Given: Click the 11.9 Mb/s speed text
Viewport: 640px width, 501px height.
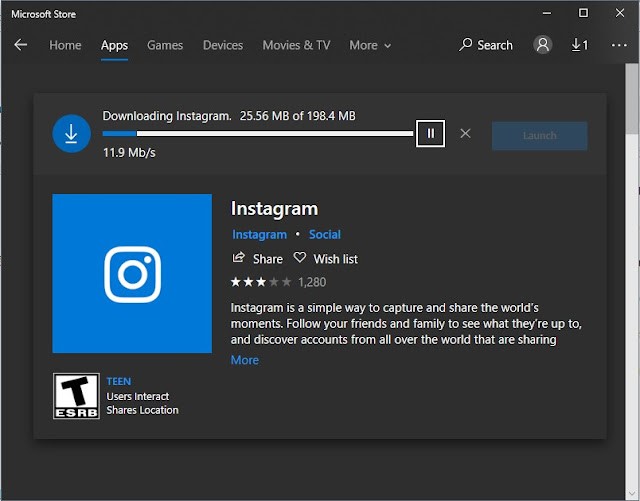Looking at the screenshot, I should click(x=129, y=153).
